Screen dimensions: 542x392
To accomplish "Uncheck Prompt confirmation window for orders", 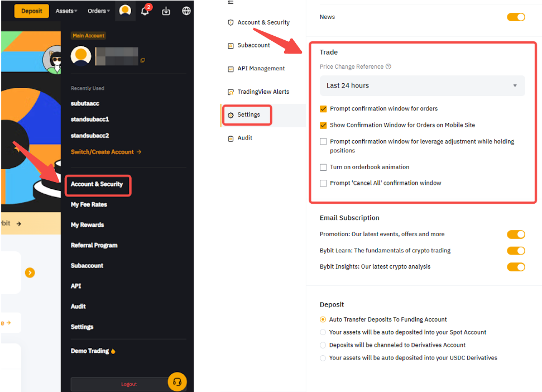I will click(323, 108).
